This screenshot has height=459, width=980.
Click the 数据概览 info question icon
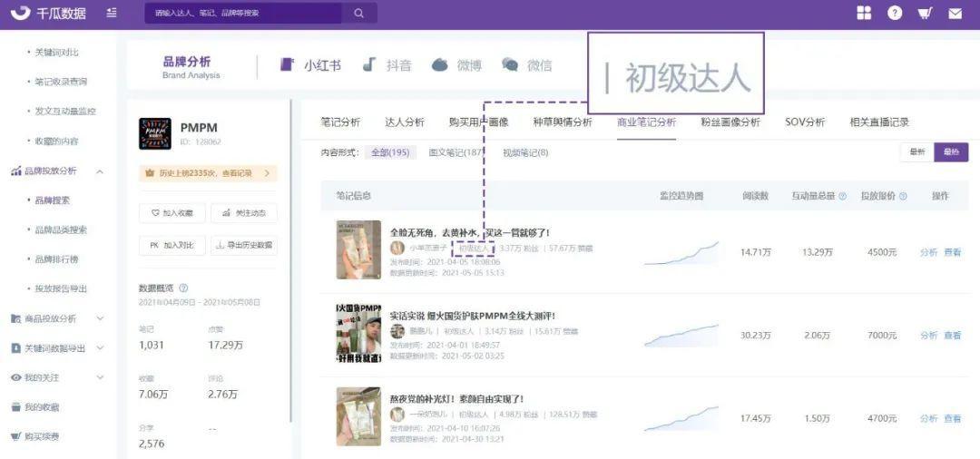(183, 288)
